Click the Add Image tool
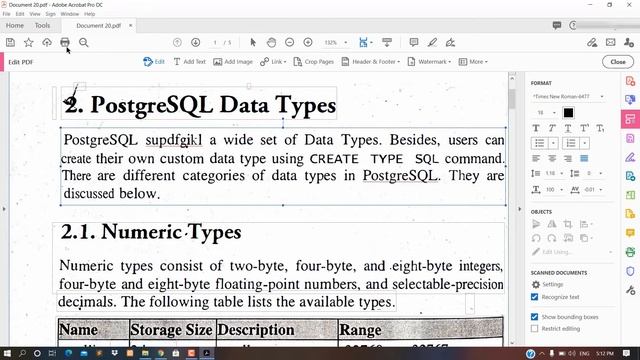This screenshot has width=640, height=360. point(233,62)
